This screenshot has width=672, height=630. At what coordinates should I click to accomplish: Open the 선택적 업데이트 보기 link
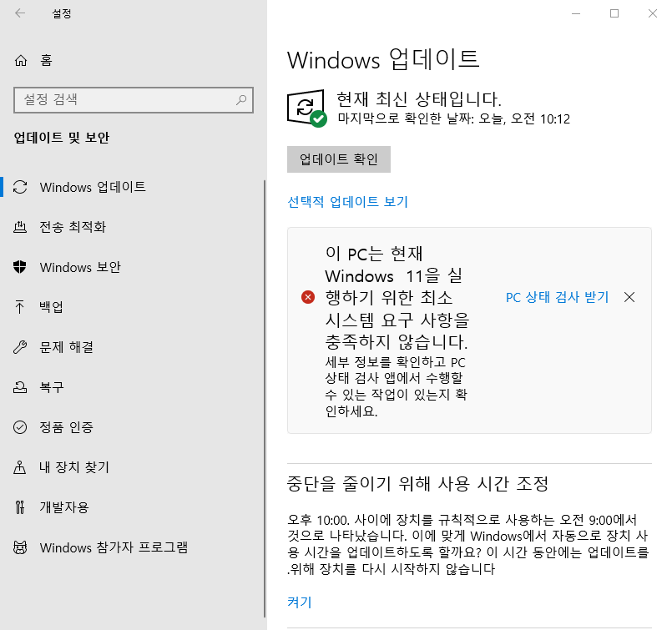pyautogui.click(x=347, y=202)
